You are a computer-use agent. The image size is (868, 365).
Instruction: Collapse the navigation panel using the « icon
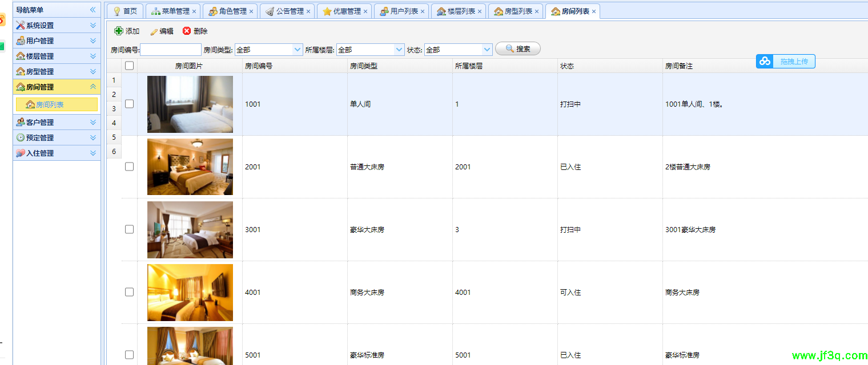coord(91,9)
